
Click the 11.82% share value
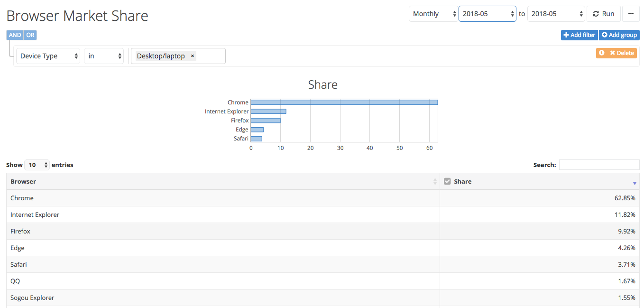coord(625,215)
